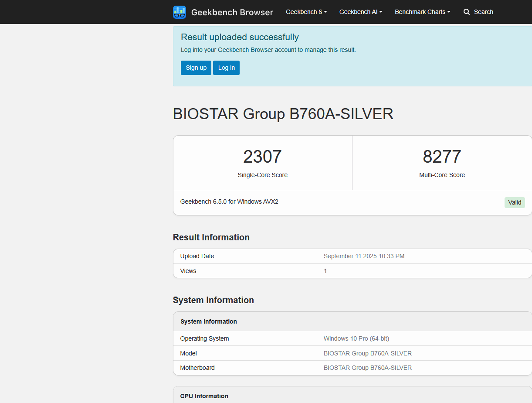Click the 2307 single-core score number
This screenshot has width=532, height=403.
262,157
